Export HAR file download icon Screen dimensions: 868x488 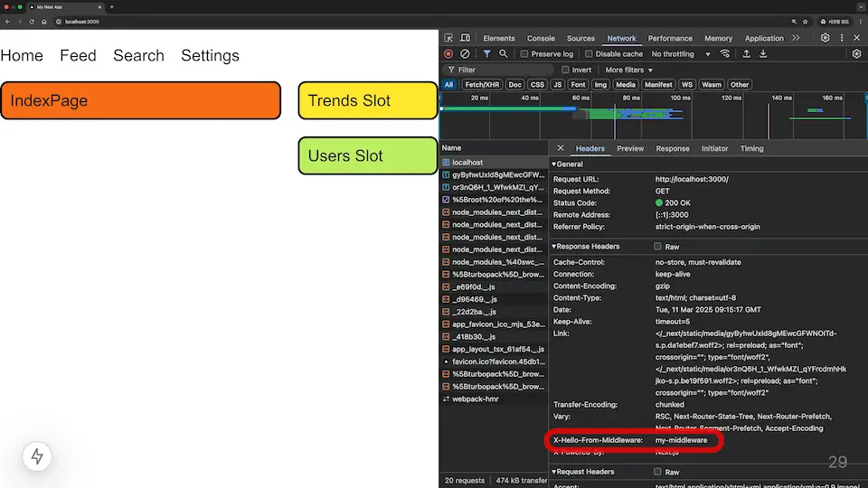pyautogui.click(x=763, y=53)
